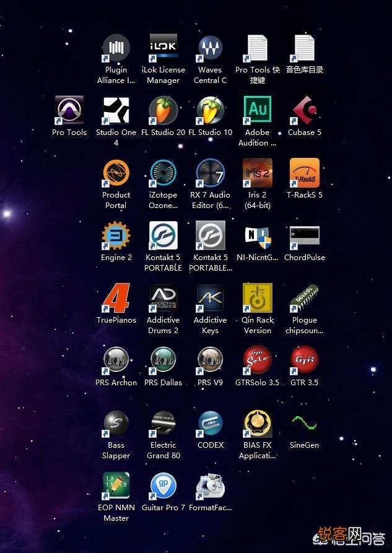Select the iZotope Ozone icon
Viewport: 392px width, 553px height.
tap(163, 173)
